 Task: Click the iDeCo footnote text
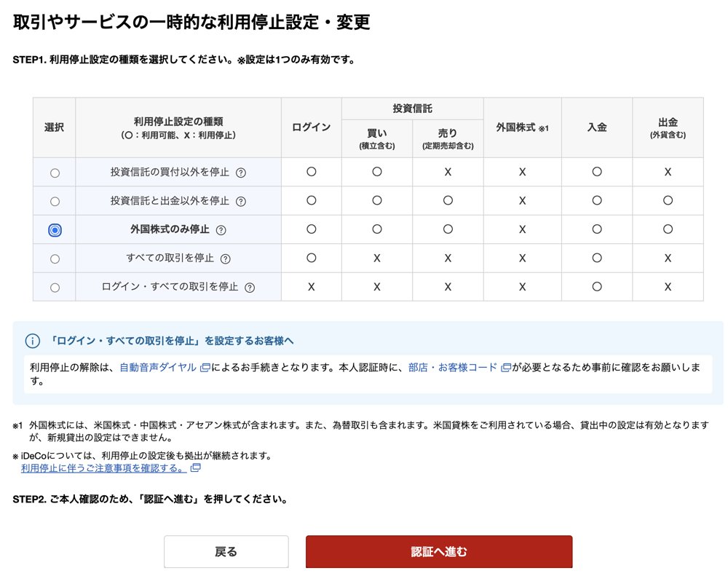(x=142, y=455)
